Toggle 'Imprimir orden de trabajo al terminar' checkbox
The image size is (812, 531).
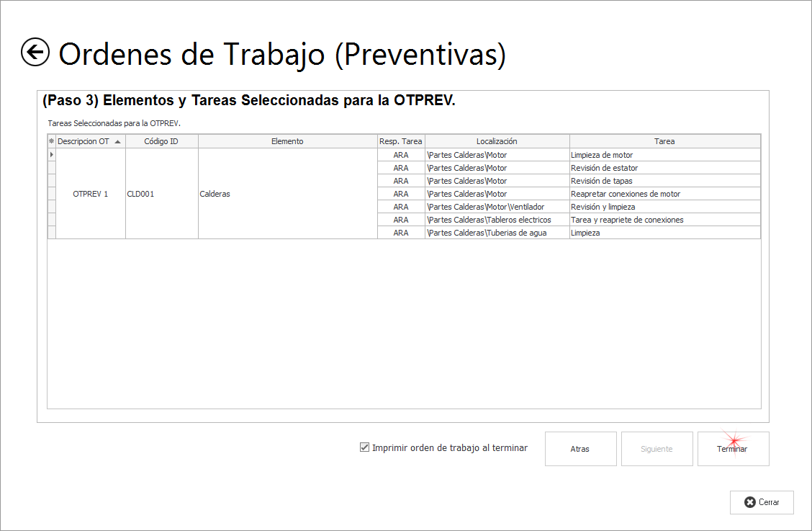pos(364,447)
